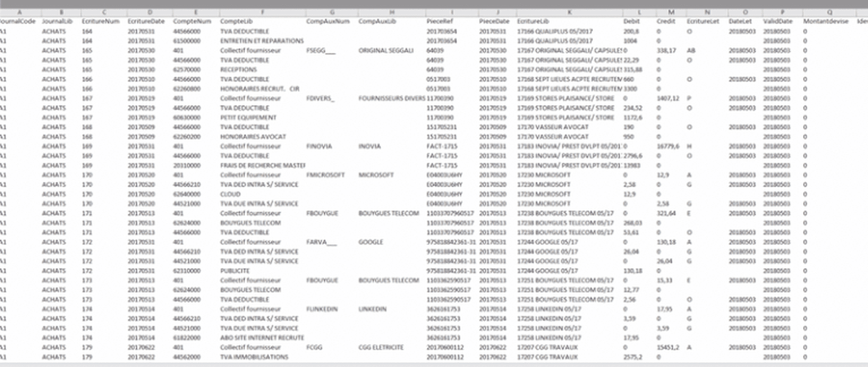Click the debit value 1172,6
868x367 pixels.
(632, 118)
